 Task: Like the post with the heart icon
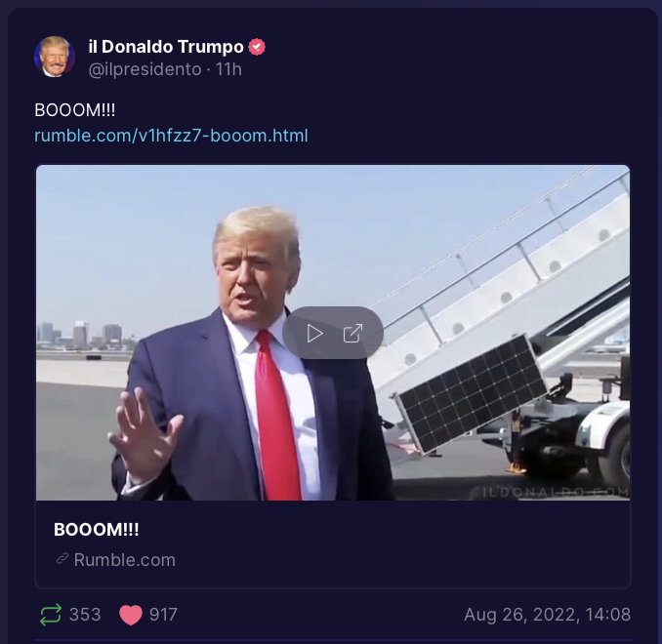click(131, 615)
